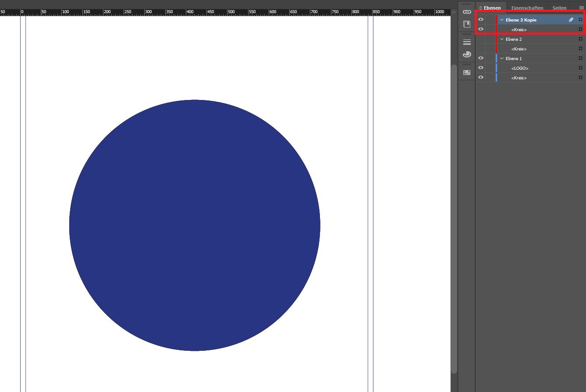Click pen icon on Ebene 2 Kopie

pyautogui.click(x=571, y=20)
